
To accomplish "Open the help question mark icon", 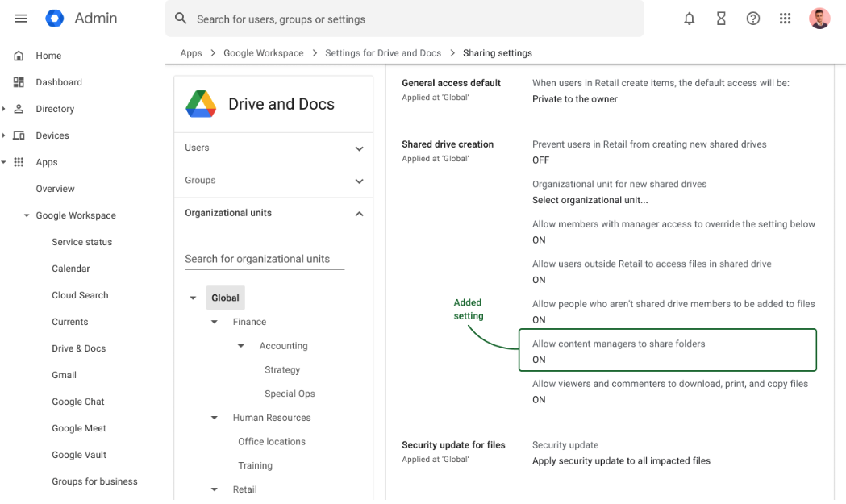I will click(x=752, y=19).
